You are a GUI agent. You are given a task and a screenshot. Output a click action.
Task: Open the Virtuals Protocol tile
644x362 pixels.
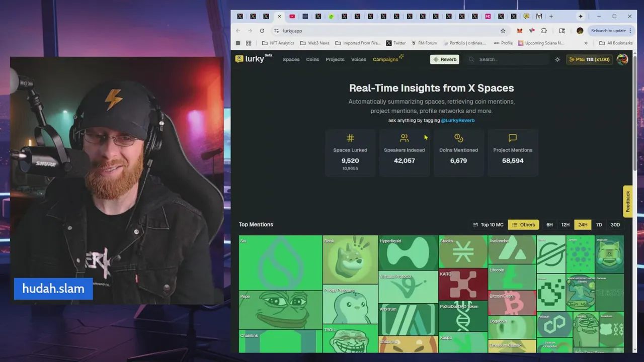coord(408,287)
